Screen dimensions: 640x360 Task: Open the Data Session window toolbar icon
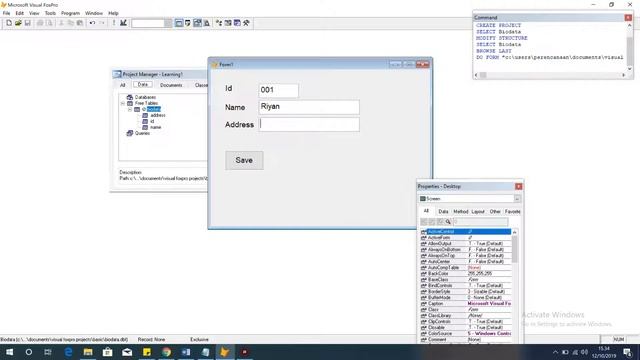click(188, 23)
